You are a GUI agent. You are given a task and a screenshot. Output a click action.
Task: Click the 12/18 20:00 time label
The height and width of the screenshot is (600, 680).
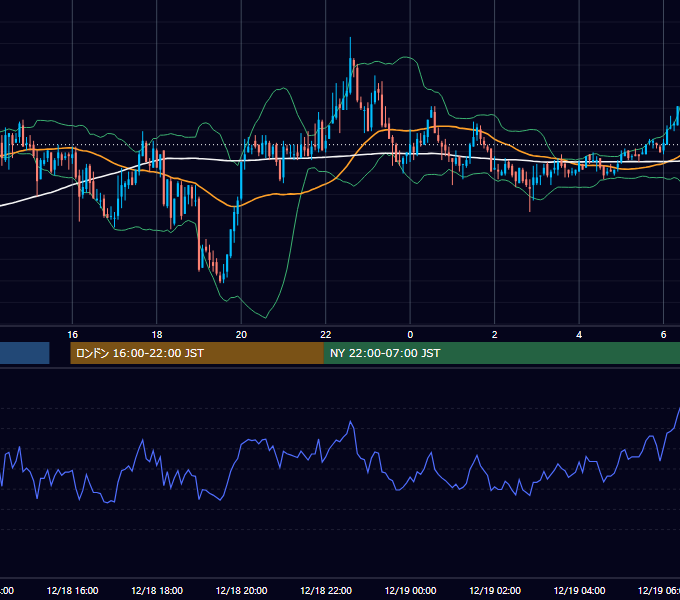point(242,590)
